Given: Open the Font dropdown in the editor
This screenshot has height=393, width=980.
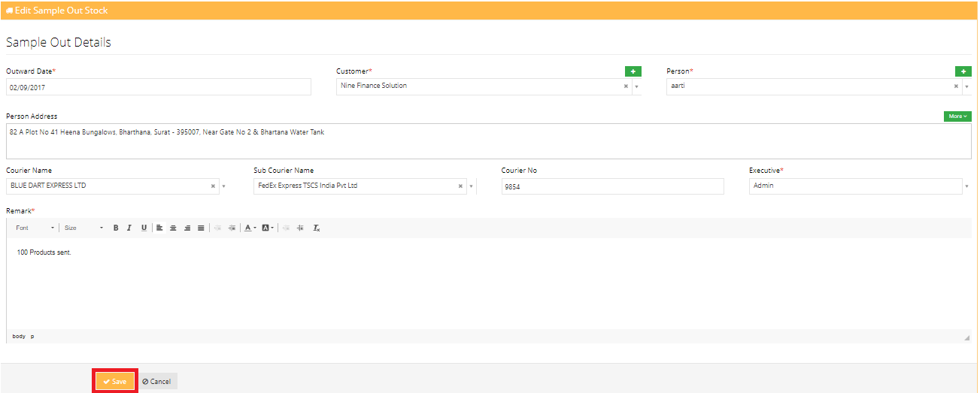Looking at the screenshot, I should click(x=35, y=228).
